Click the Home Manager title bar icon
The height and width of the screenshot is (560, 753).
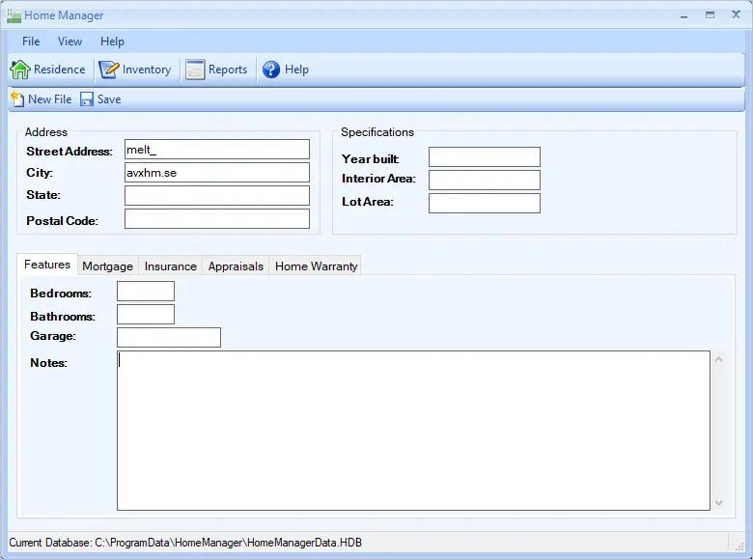(14, 15)
